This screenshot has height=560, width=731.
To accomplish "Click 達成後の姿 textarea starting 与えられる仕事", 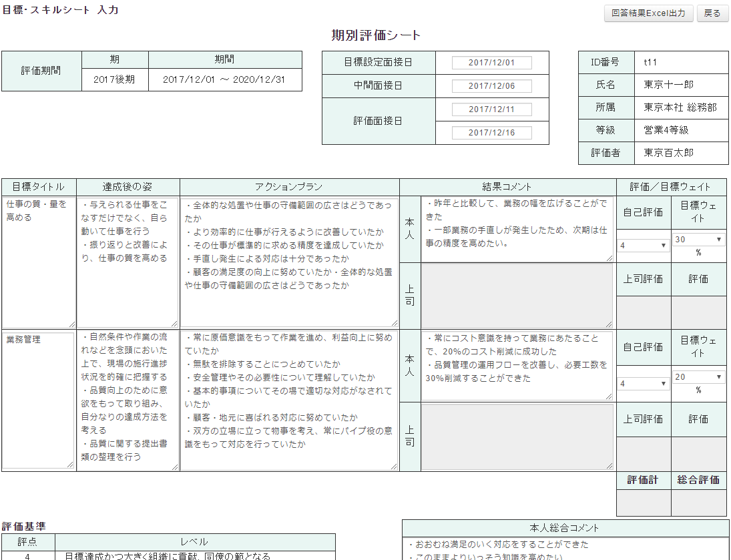I will pyautogui.click(x=128, y=262).
